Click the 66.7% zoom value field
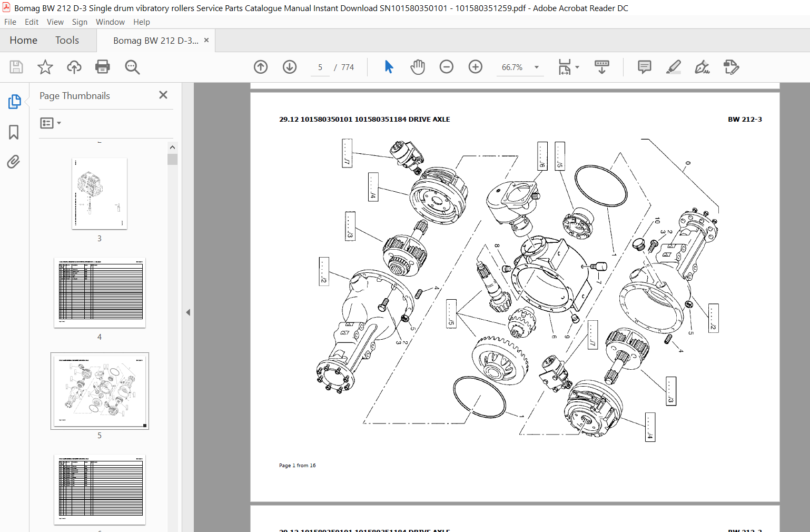The image size is (810, 532). (x=512, y=67)
